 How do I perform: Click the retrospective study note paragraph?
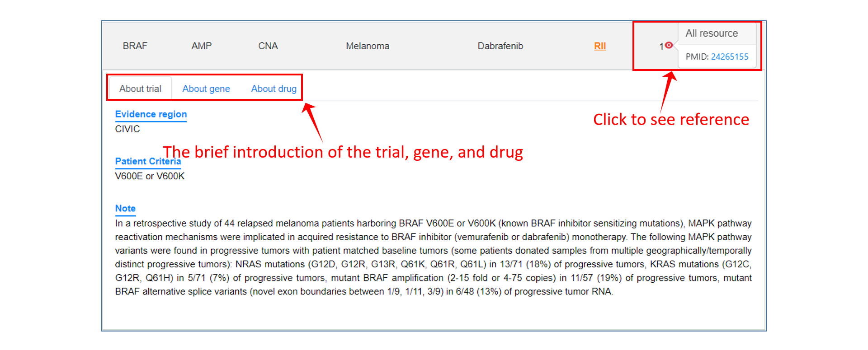(433, 257)
